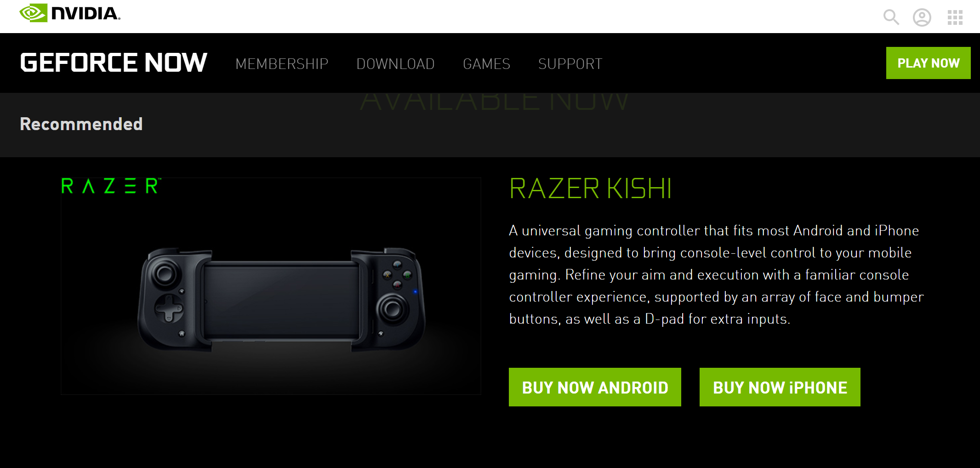The image size is (980, 468).
Task: Click the D-pad on the controller image
Action: 169,308
